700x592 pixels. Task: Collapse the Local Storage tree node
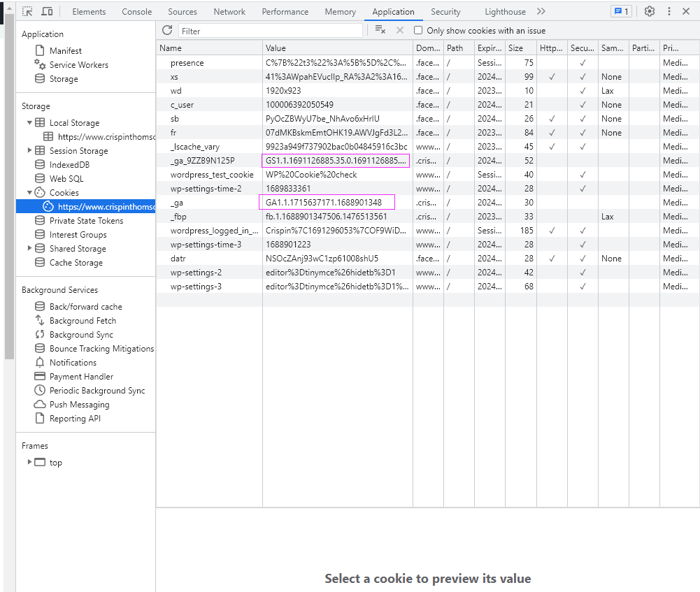pyautogui.click(x=30, y=122)
